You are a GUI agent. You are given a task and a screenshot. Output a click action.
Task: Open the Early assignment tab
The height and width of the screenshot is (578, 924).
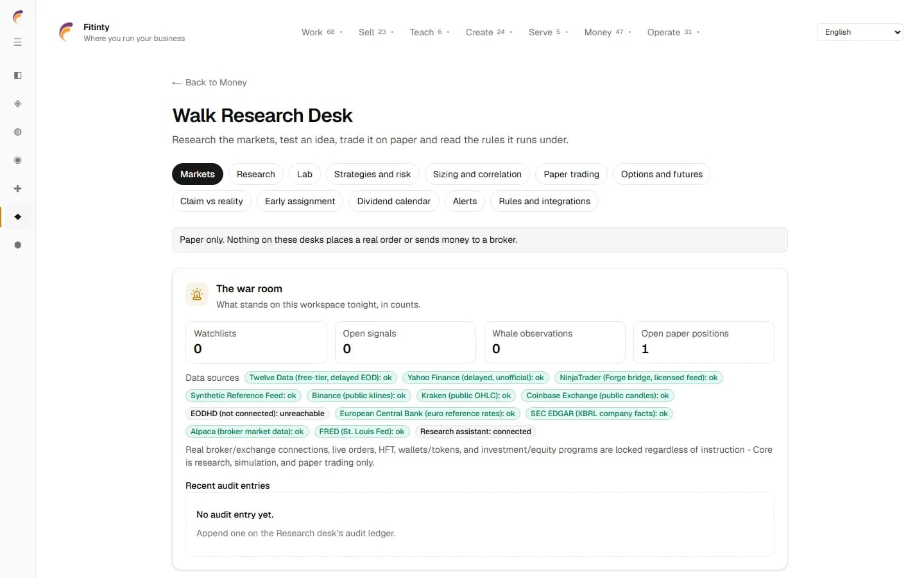click(x=300, y=201)
